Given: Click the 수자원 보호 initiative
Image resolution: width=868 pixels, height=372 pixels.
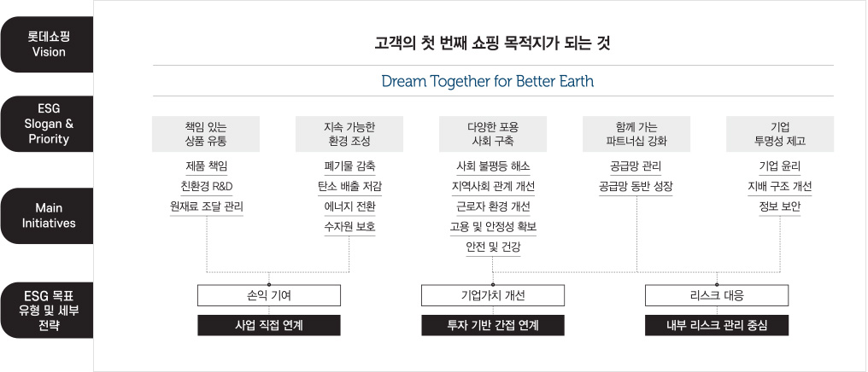Looking at the screenshot, I should [x=349, y=227].
